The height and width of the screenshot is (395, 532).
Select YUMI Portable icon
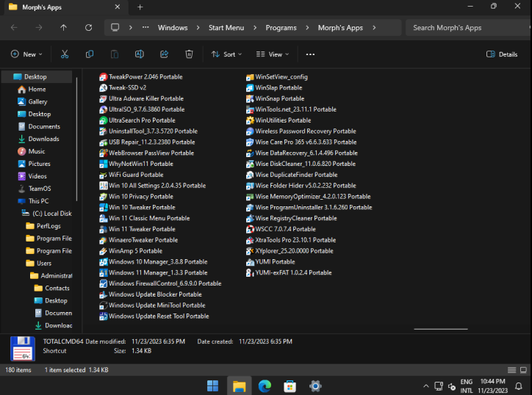250,262
